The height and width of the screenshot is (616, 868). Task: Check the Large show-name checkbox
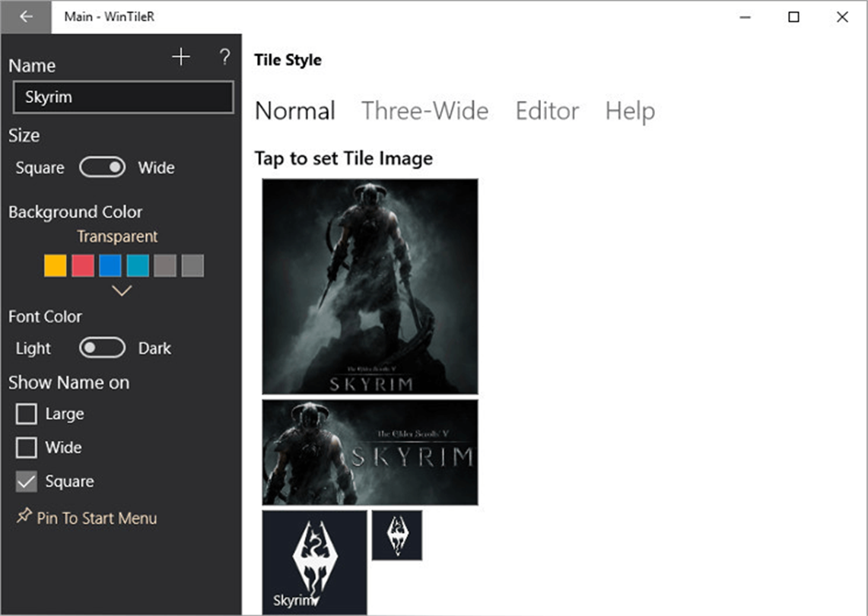(x=27, y=414)
